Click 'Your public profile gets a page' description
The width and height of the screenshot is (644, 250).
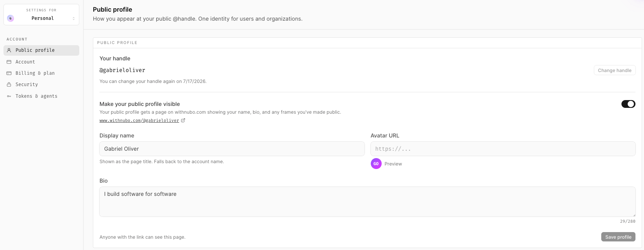pyautogui.click(x=220, y=112)
